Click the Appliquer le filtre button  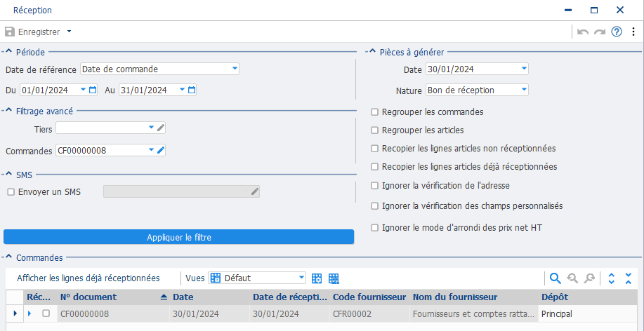178,237
